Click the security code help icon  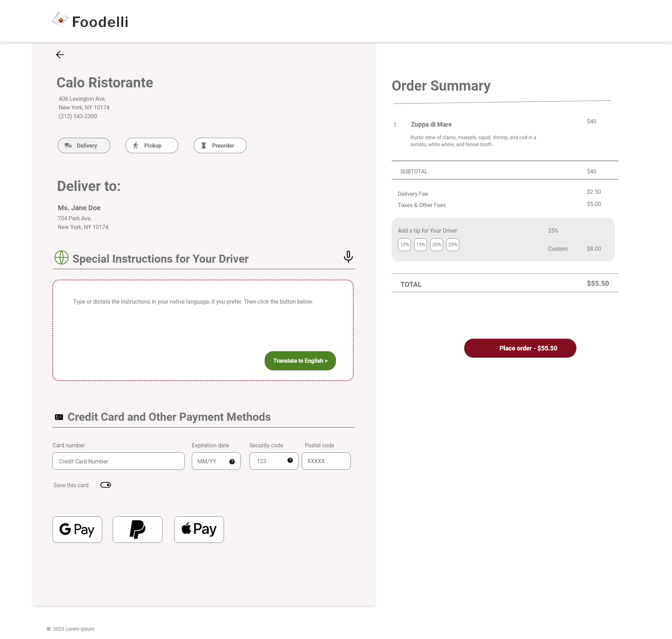(x=290, y=461)
